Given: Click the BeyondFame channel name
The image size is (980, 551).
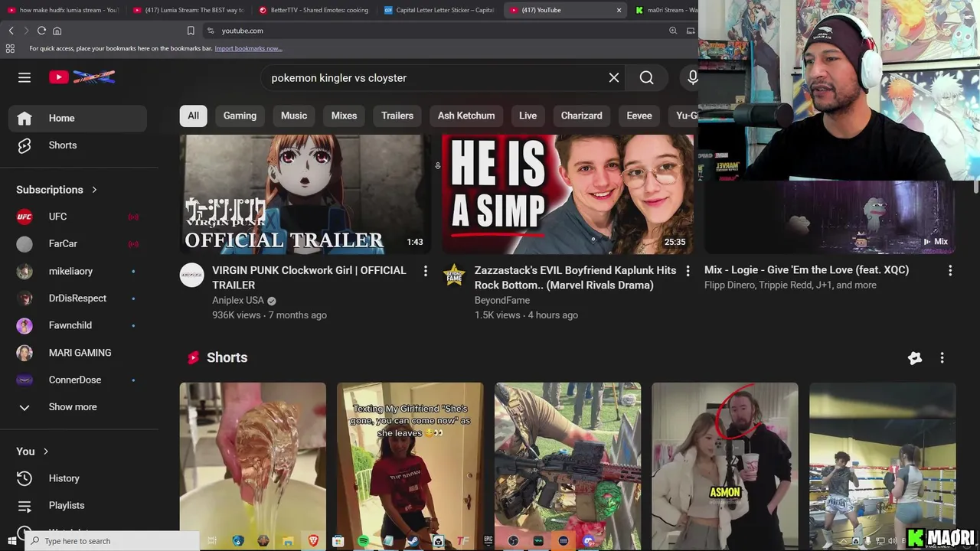Looking at the screenshot, I should [502, 301].
